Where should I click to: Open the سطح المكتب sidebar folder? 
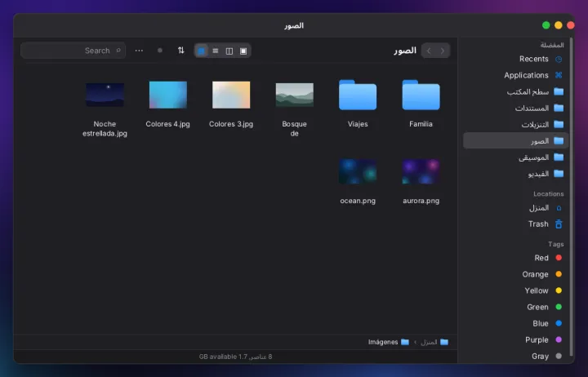(x=516, y=92)
